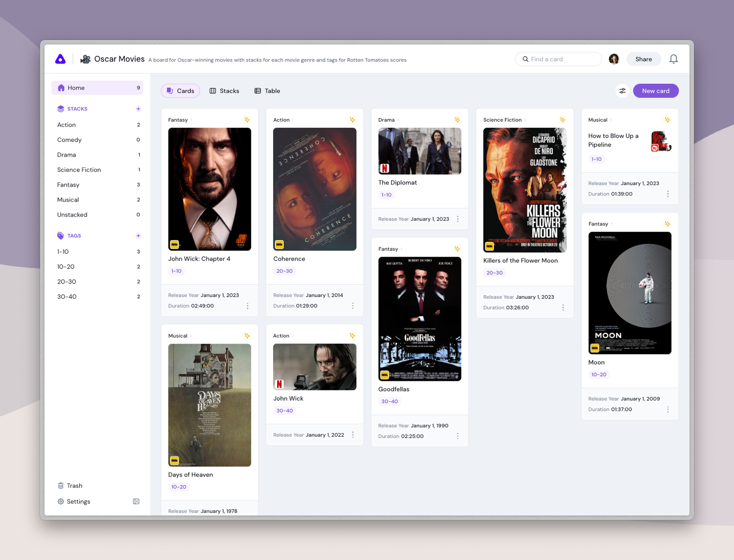The height and width of the screenshot is (560, 734).
Task: Open the notifications bell
Action: 673,59
